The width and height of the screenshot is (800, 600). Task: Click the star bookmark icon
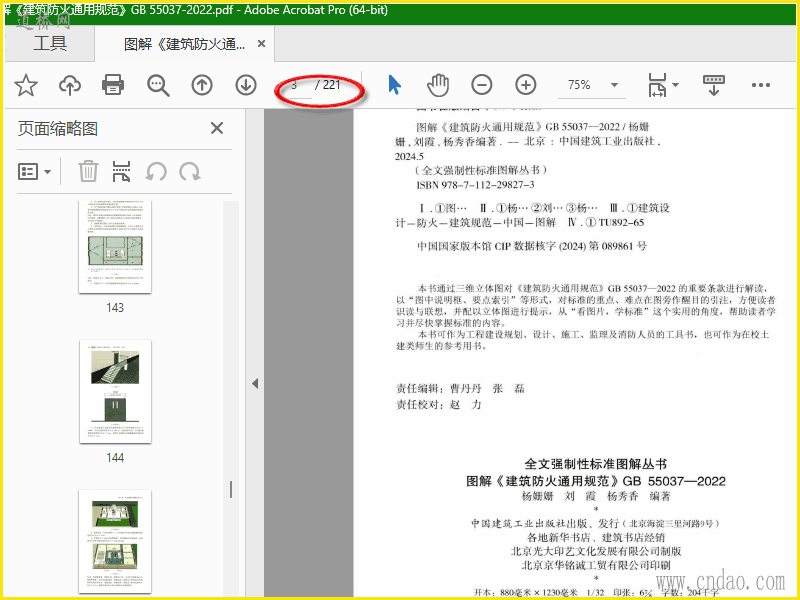coord(26,85)
